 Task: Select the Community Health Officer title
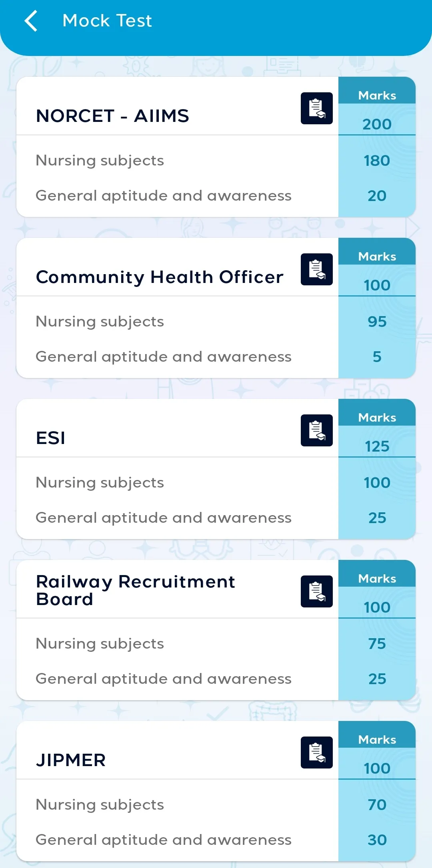click(160, 277)
